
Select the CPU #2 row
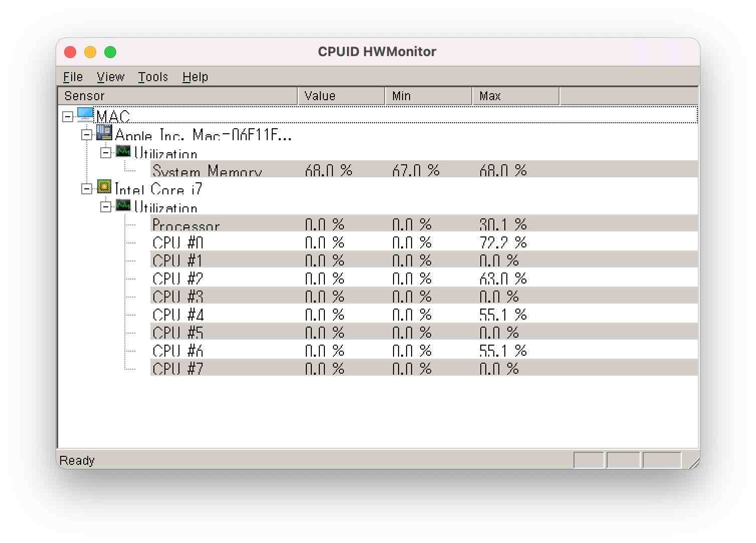424,278
